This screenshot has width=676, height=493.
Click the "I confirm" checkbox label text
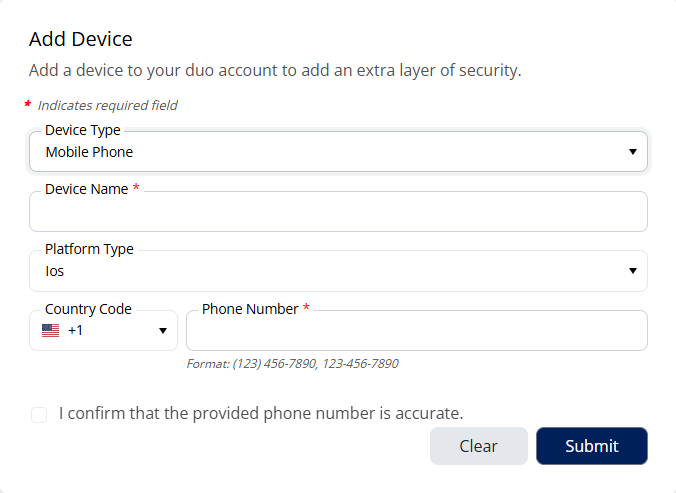pos(261,413)
